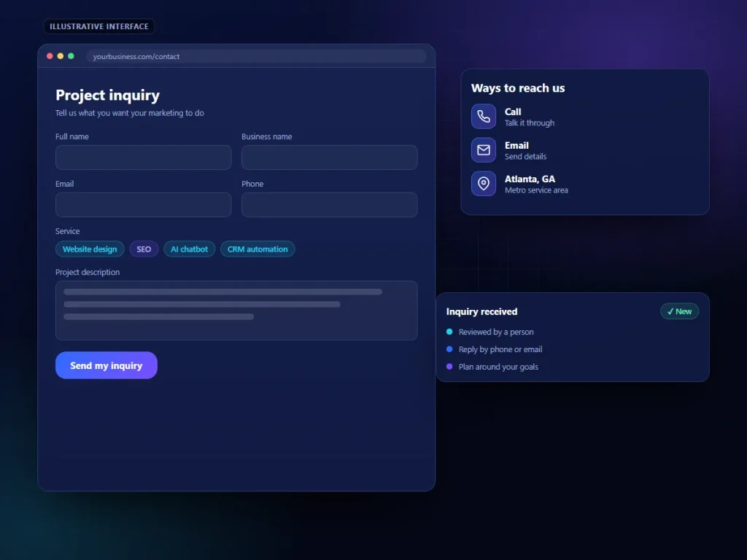Focus the Project description text area
The image size is (747, 560).
click(x=236, y=311)
